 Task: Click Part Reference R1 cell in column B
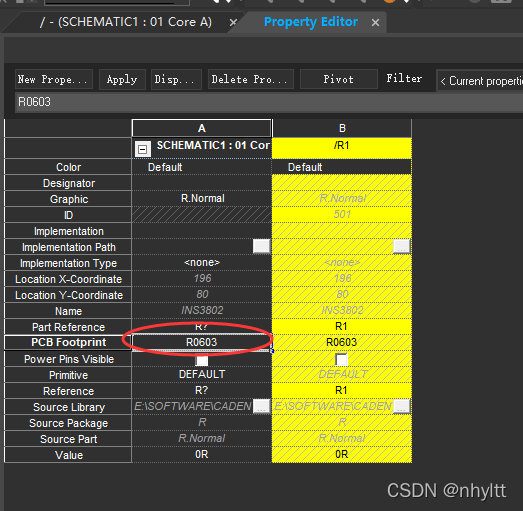pyautogui.click(x=342, y=327)
